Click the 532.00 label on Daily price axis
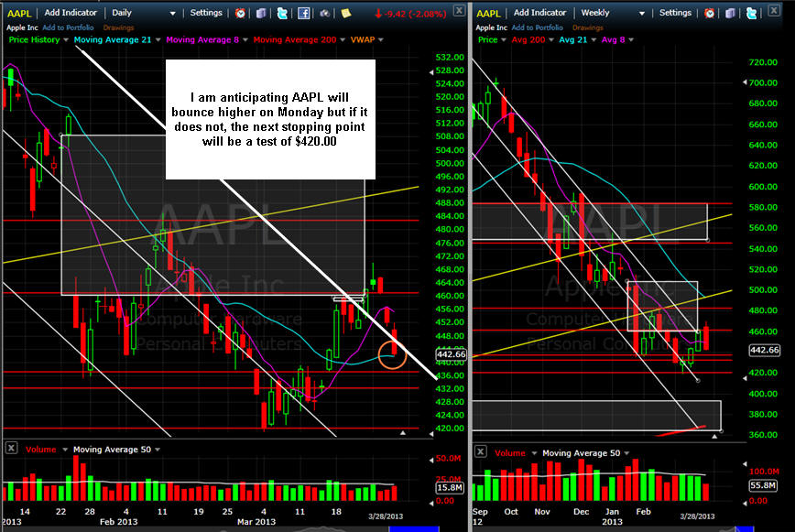Image resolution: width=795 pixels, height=532 pixels. coord(450,58)
